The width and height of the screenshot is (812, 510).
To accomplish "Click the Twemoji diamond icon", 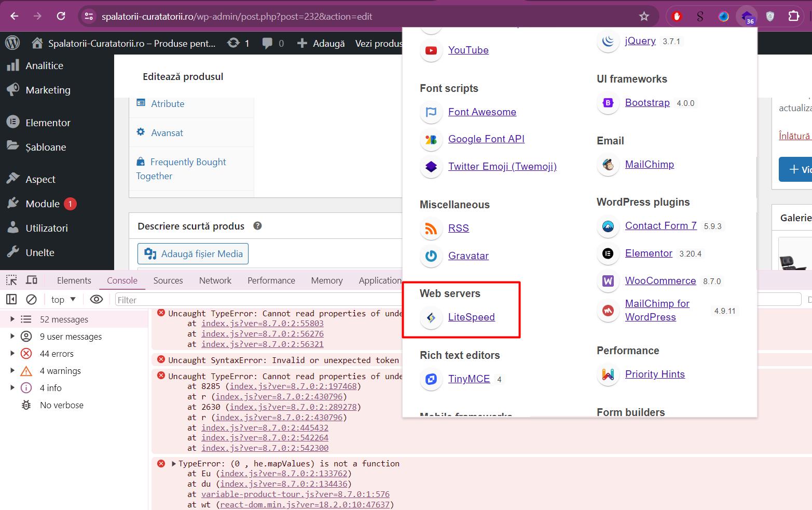I will (431, 167).
